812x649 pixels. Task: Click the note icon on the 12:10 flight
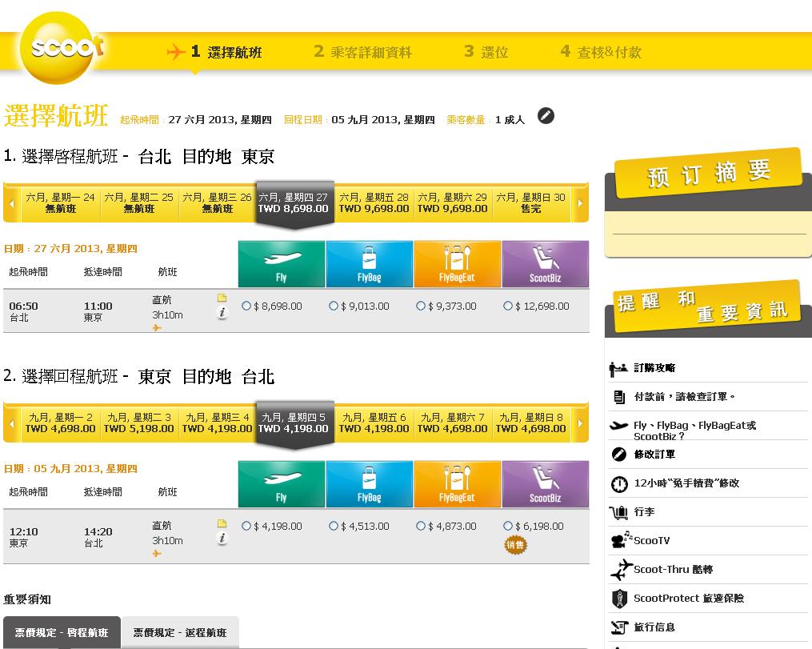(222, 523)
